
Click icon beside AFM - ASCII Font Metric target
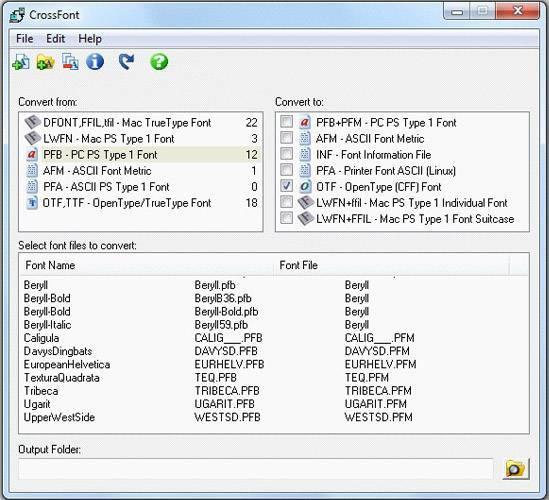pos(305,138)
